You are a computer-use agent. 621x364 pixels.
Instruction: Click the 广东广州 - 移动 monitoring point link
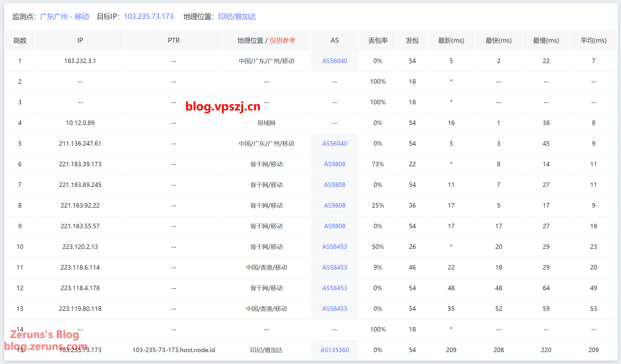pos(65,17)
